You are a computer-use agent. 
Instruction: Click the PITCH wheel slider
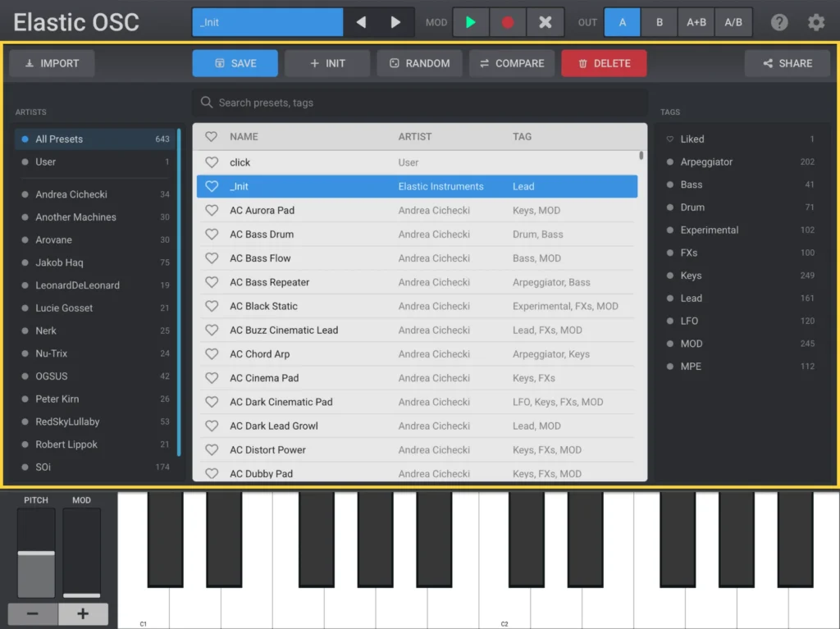tap(36, 553)
